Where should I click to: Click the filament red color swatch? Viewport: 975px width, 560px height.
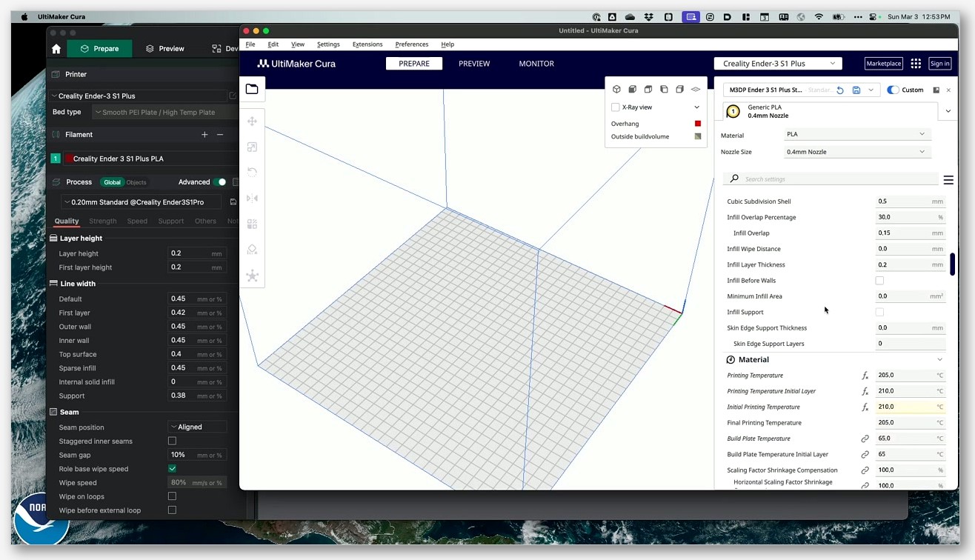point(69,159)
